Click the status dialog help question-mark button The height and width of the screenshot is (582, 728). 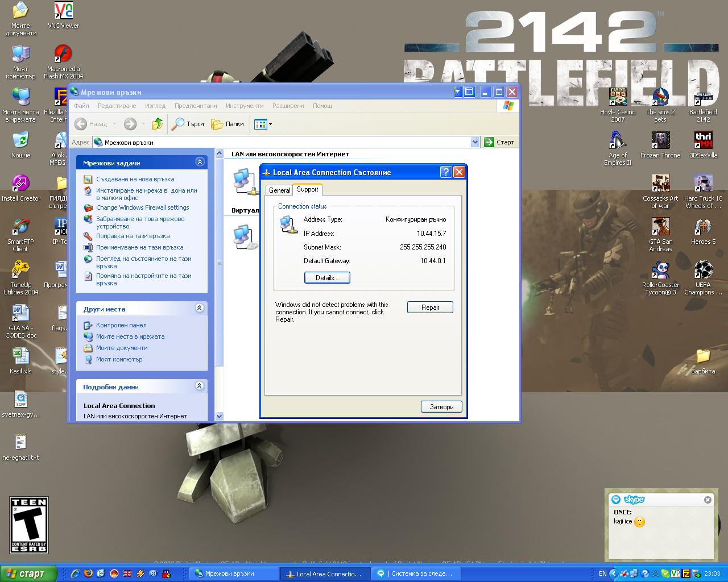(446, 172)
